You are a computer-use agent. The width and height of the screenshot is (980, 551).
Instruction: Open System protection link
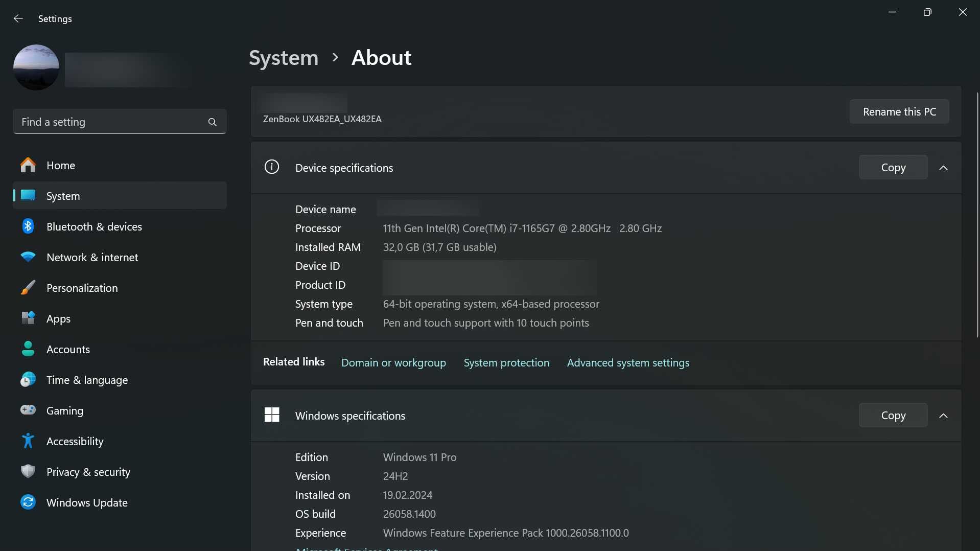click(506, 362)
